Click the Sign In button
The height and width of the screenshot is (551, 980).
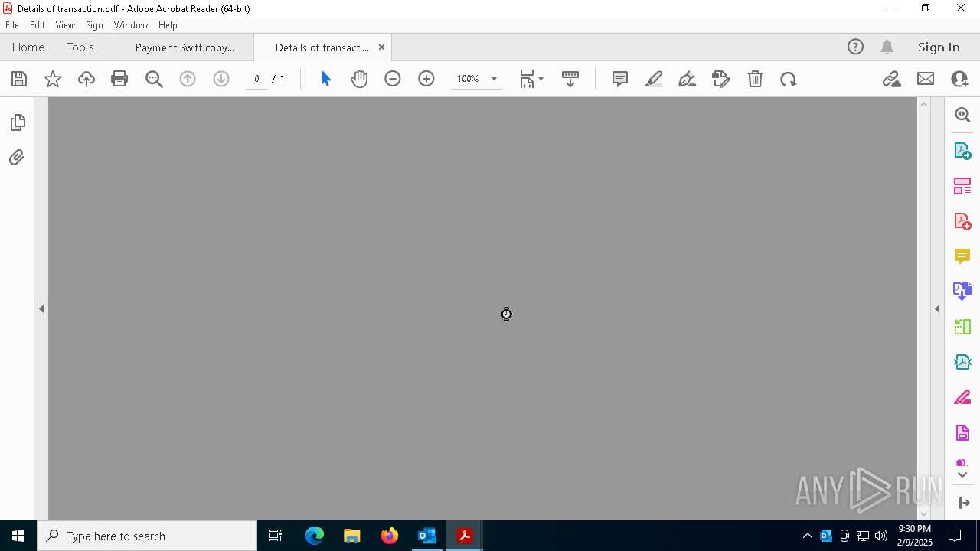[x=939, y=47]
